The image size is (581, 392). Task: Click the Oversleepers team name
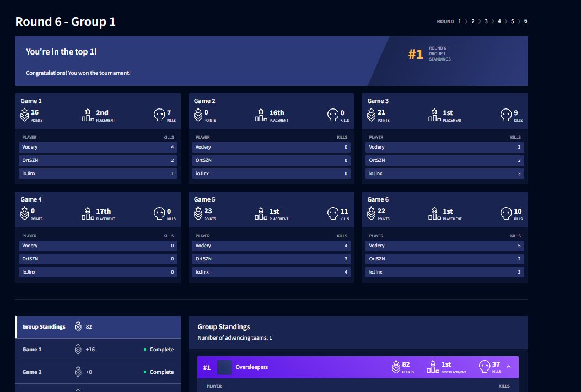coord(251,367)
